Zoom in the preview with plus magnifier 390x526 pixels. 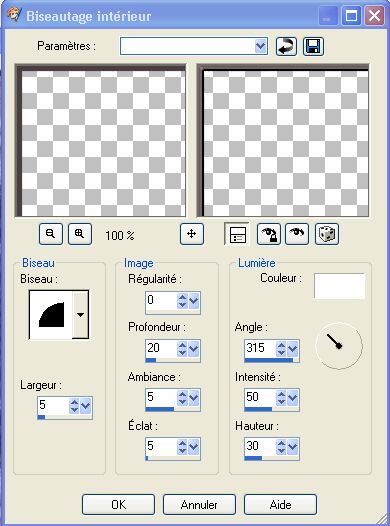tap(80, 234)
